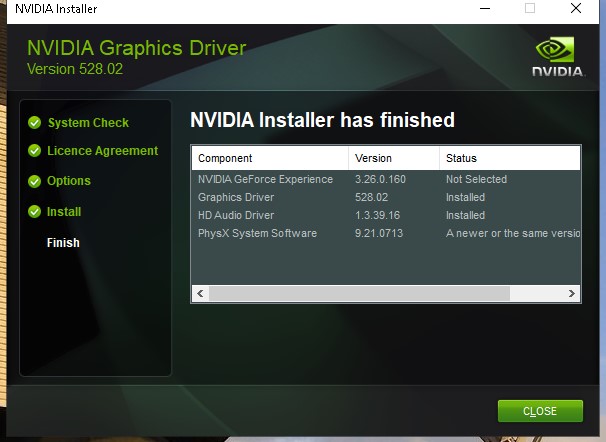This screenshot has height=442, width=606.
Task: Minimize the NVIDIA Installer window
Action: pyautogui.click(x=485, y=8)
